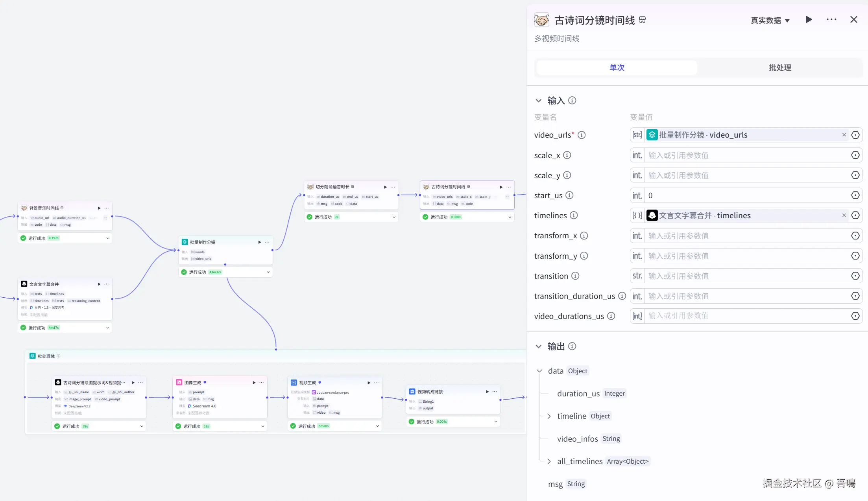This screenshot has width=868, height=501.
Task: Open the more menu on 视频生成 node
Action: coord(377,383)
